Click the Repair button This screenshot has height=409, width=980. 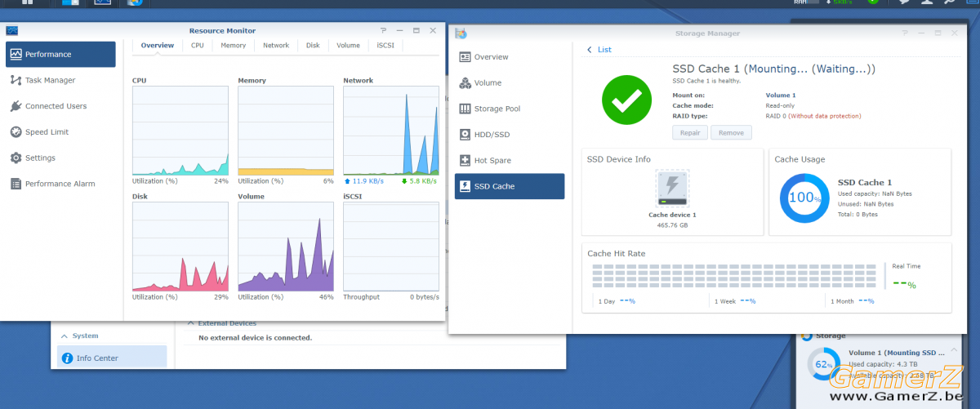tap(690, 132)
